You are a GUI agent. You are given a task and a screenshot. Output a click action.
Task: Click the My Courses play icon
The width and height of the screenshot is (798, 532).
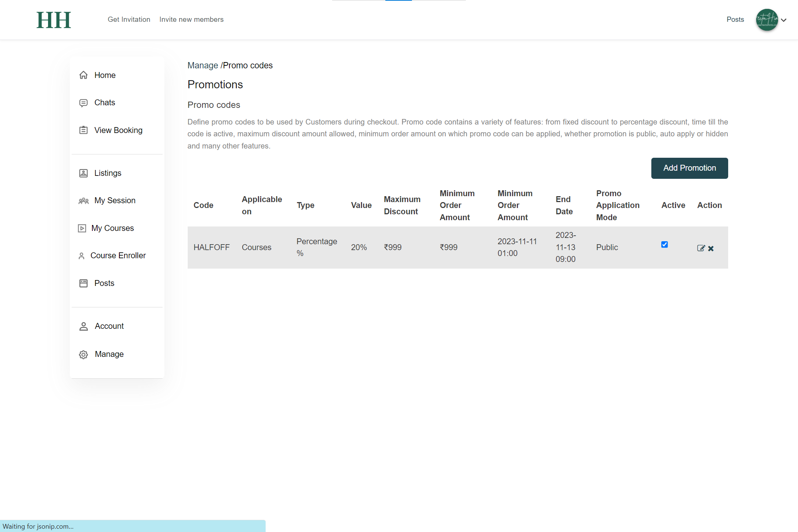(x=82, y=228)
